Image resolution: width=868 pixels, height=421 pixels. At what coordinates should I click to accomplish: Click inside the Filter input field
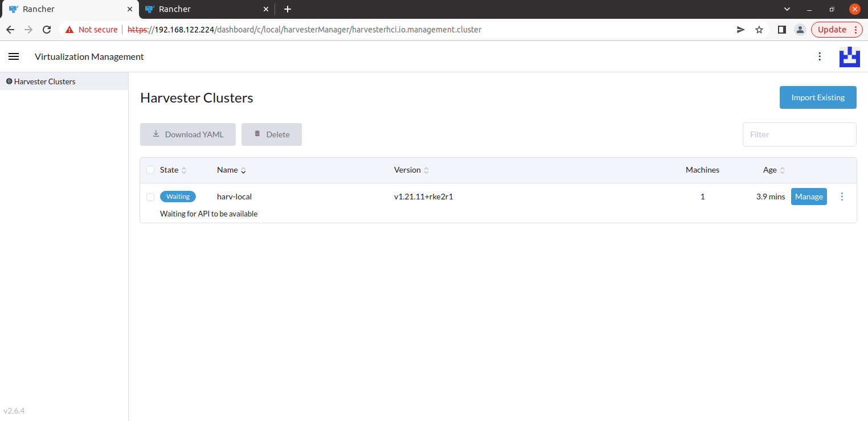coord(799,134)
